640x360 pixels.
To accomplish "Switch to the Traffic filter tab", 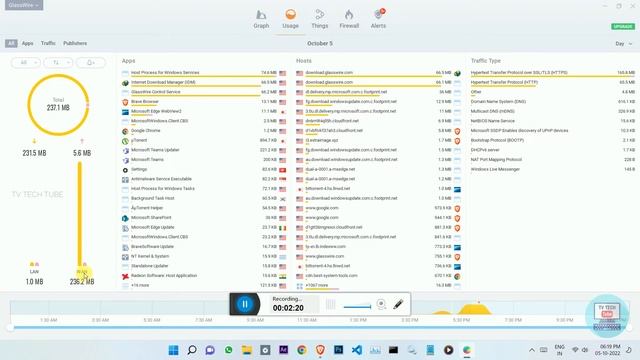I will [48, 43].
